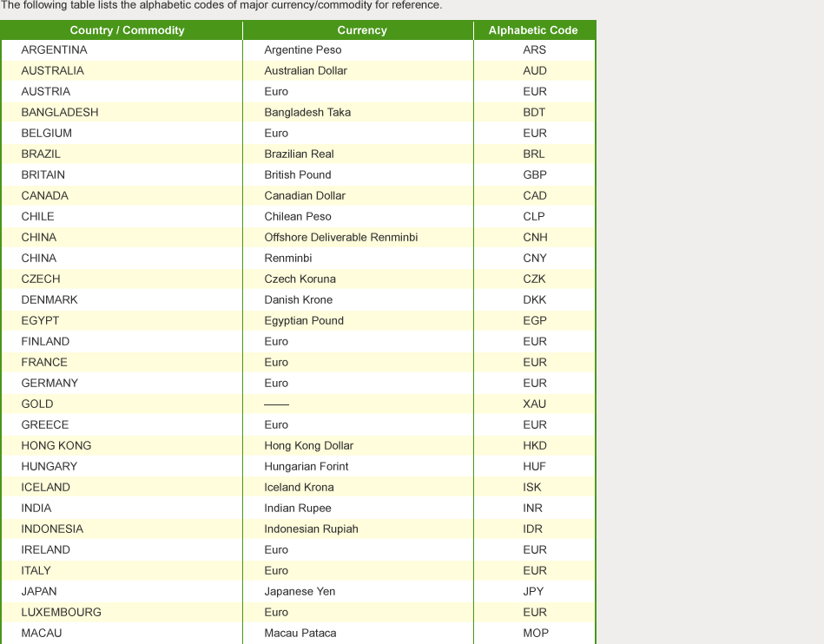The image size is (824, 644).
Task: Click the AUD code for Australia
Action: tap(535, 71)
